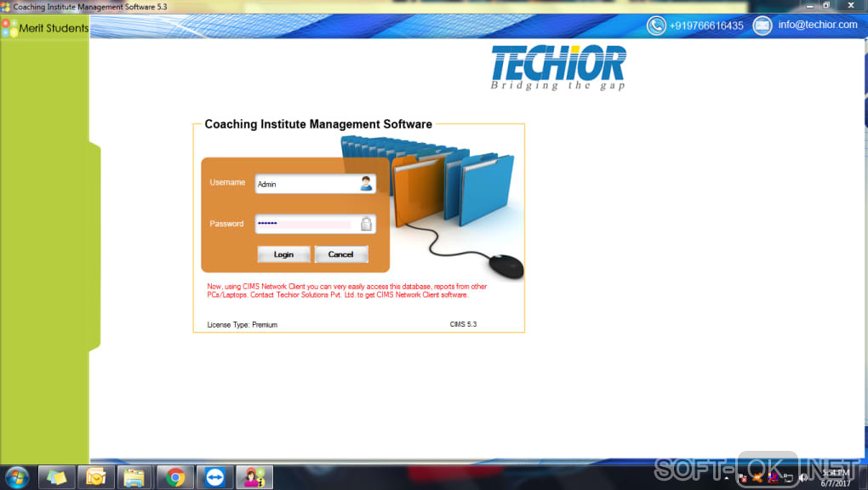868x490 pixels.
Task: Click the Login button
Action: 283,254
